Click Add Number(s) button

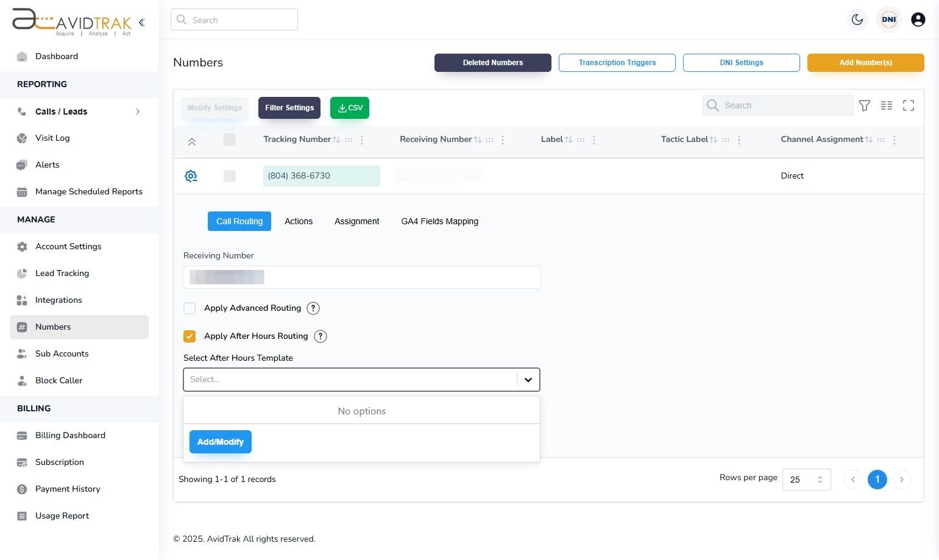tap(866, 63)
